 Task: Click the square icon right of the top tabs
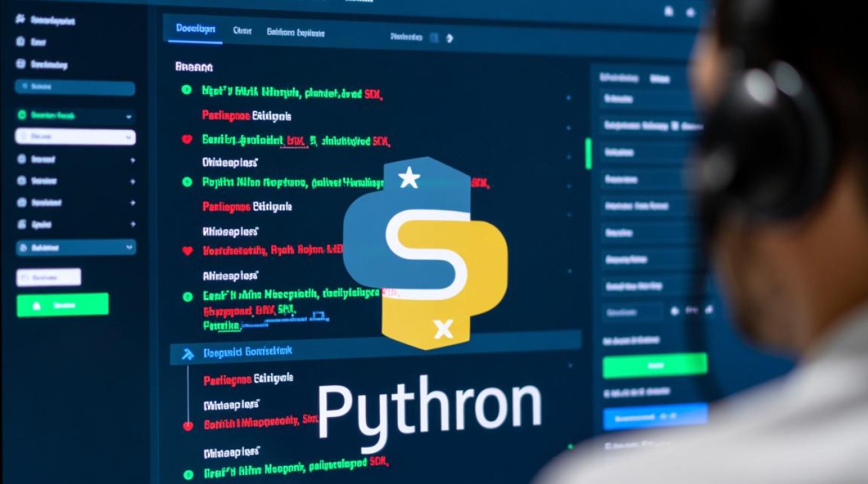[x=434, y=38]
